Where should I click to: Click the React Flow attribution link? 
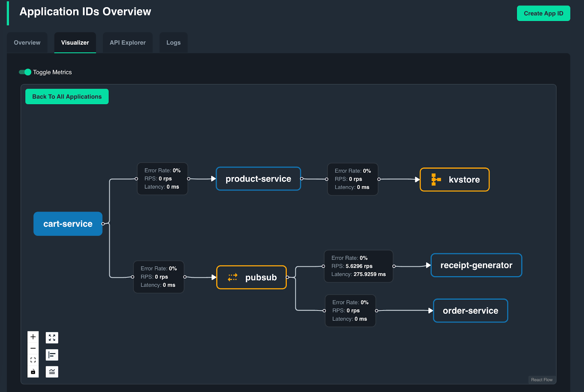[542, 380]
